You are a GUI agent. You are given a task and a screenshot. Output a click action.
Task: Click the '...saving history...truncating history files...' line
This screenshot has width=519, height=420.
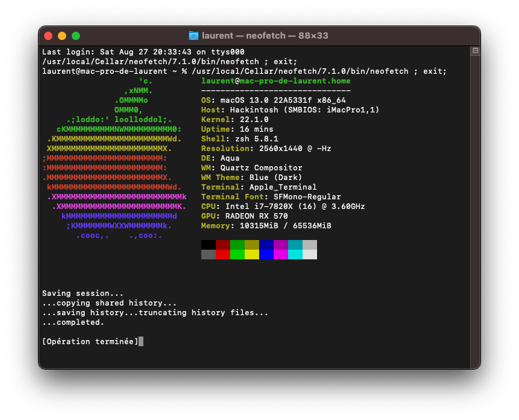pos(155,312)
